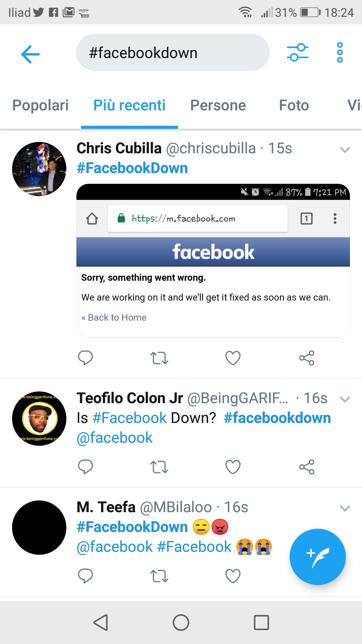362x644 pixels.
Task: Retweet Teofilo Colon Jr's tweet
Action: point(159,467)
